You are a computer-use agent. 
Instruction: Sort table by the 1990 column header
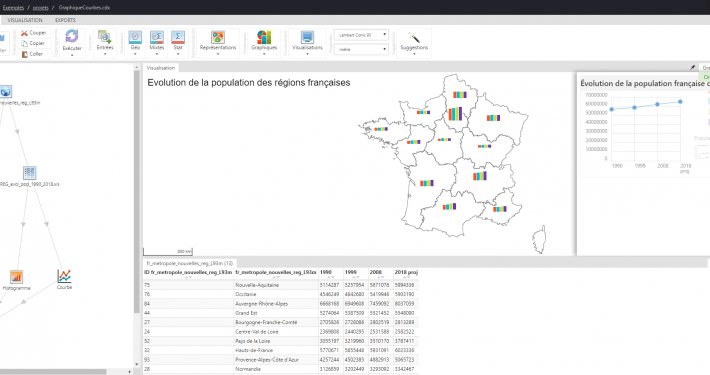click(326, 272)
